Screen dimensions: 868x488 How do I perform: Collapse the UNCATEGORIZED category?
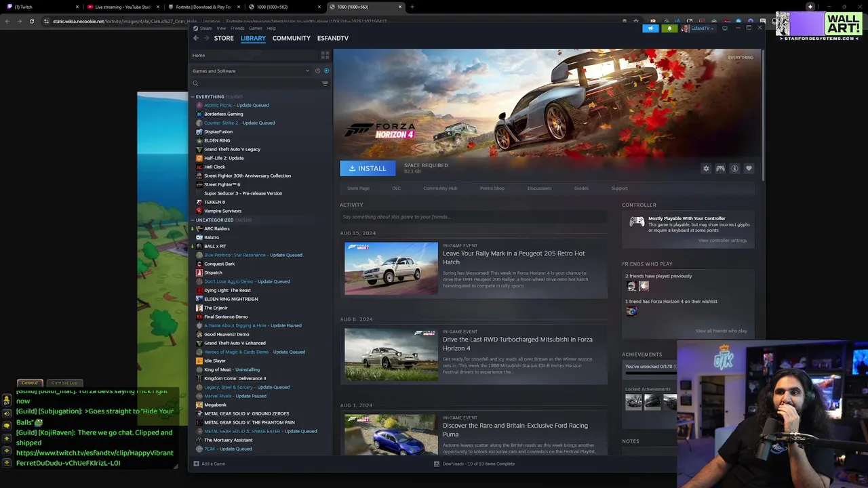click(193, 220)
